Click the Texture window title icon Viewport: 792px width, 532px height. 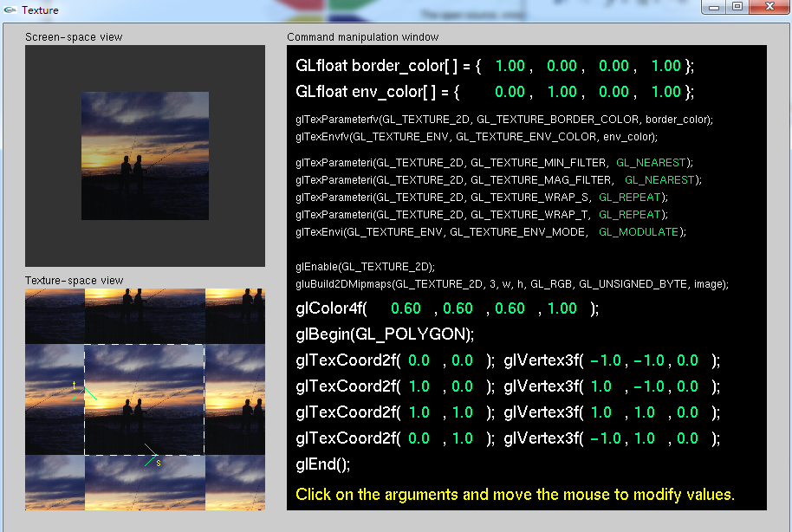[10, 10]
